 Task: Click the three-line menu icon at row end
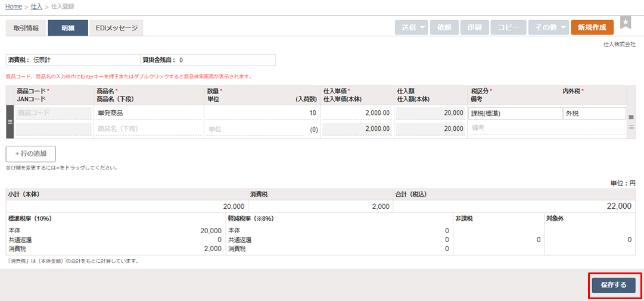point(631,127)
